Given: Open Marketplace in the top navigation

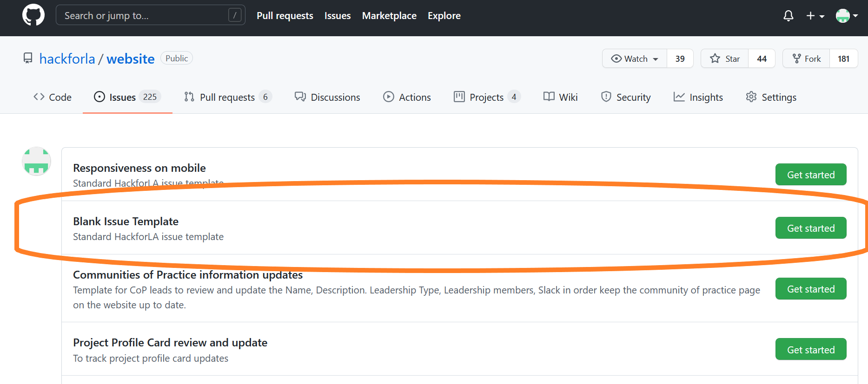Looking at the screenshot, I should 389,16.
